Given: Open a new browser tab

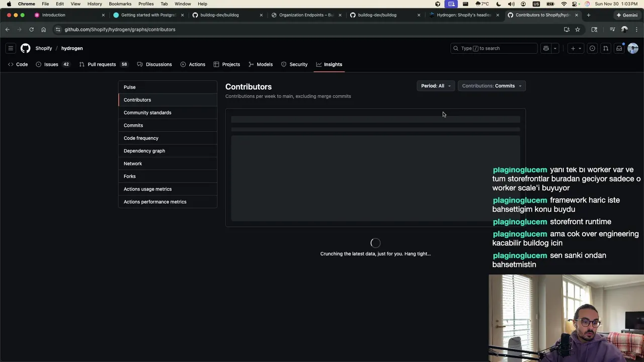Looking at the screenshot, I should click(x=589, y=15).
